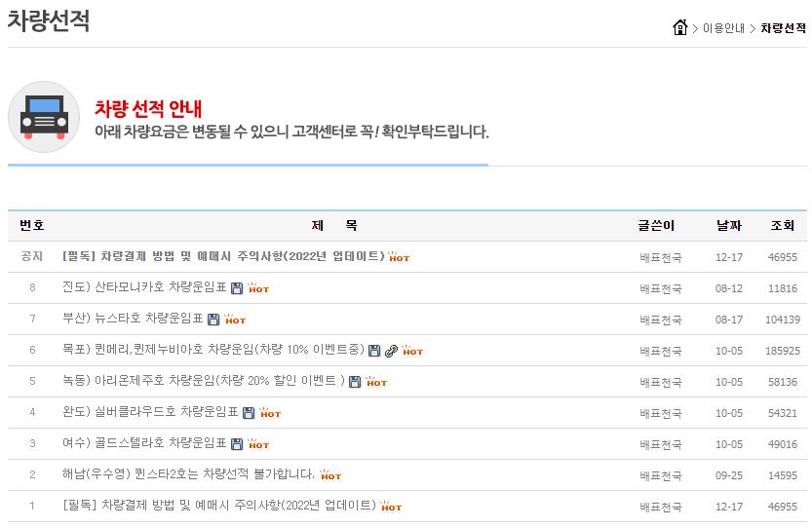Open attachment disk icon in 뉴스타호 row
The height and width of the screenshot is (528, 812).
coord(213,320)
